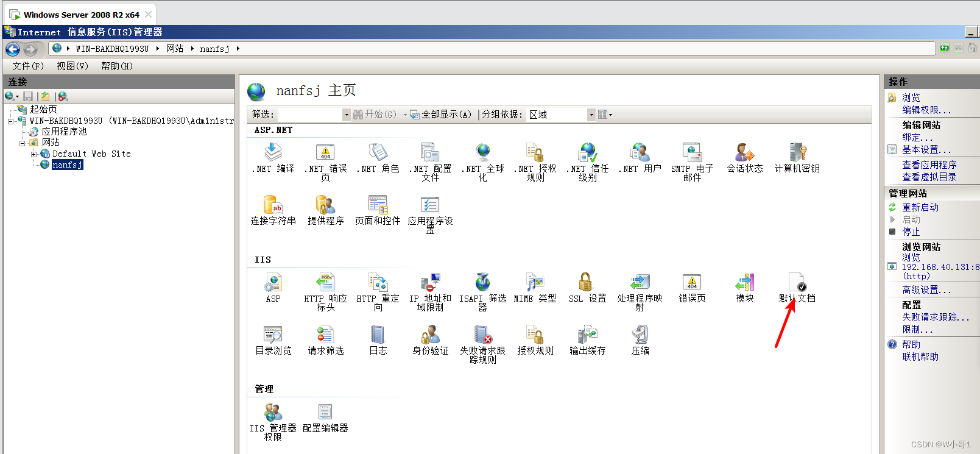Open the ISAPI 筛选器 feature

pos(482,292)
